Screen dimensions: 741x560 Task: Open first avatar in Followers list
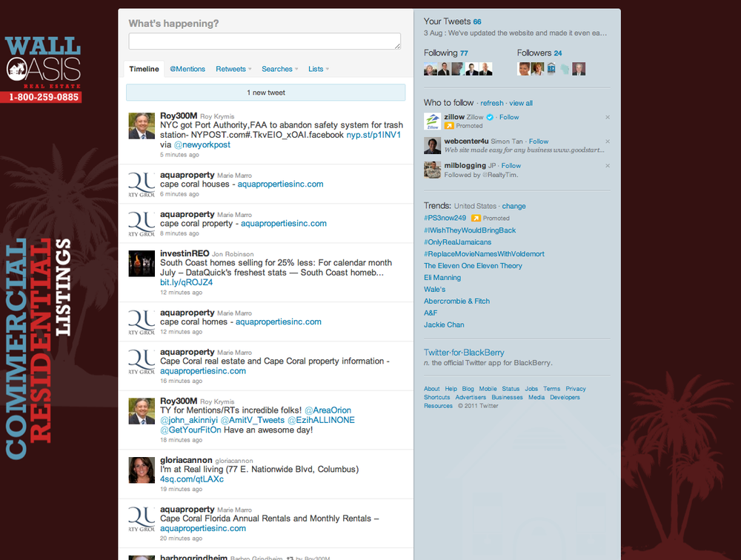pyautogui.click(x=524, y=69)
